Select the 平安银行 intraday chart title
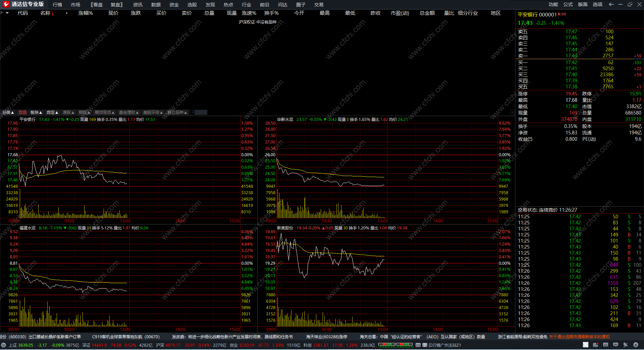This screenshot has width=644, height=350. pos(28,120)
